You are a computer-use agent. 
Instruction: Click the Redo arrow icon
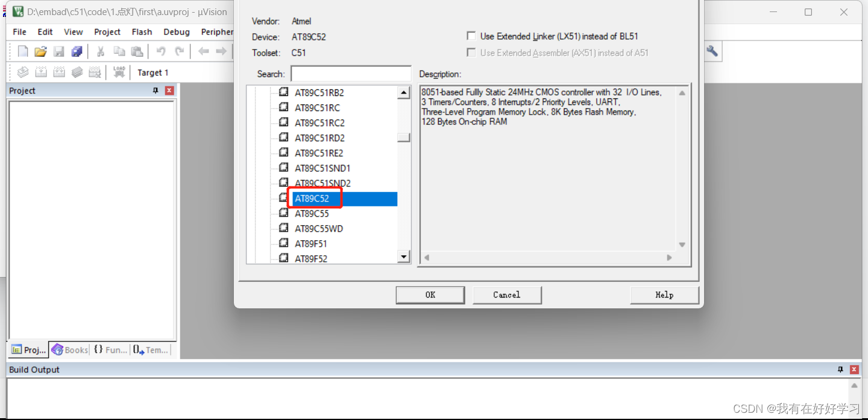(179, 51)
